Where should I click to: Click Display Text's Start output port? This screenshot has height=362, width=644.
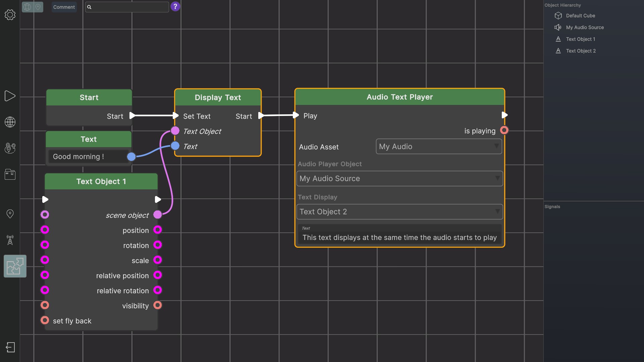click(261, 116)
